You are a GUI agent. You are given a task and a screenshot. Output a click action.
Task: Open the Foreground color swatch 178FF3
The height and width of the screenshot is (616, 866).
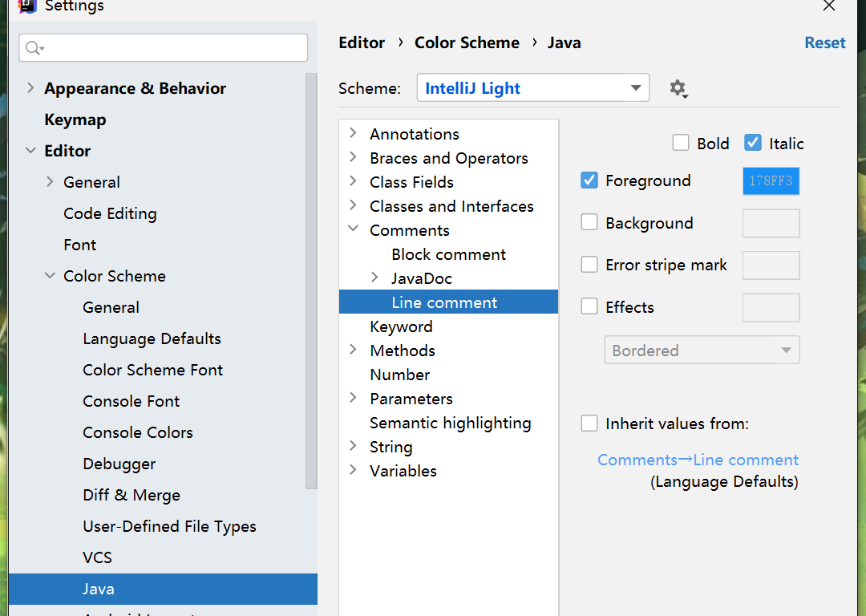[x=771, y=180]
